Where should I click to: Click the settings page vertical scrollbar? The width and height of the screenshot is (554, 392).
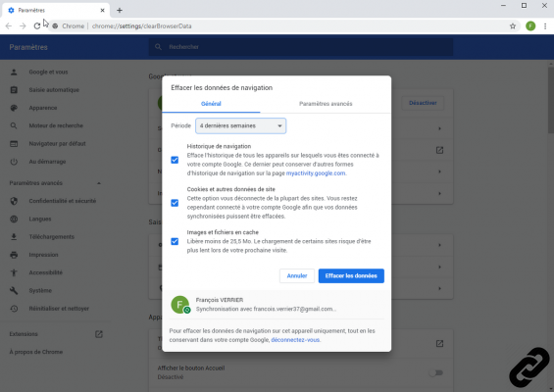pyautogui.click(x=551, y=99)
